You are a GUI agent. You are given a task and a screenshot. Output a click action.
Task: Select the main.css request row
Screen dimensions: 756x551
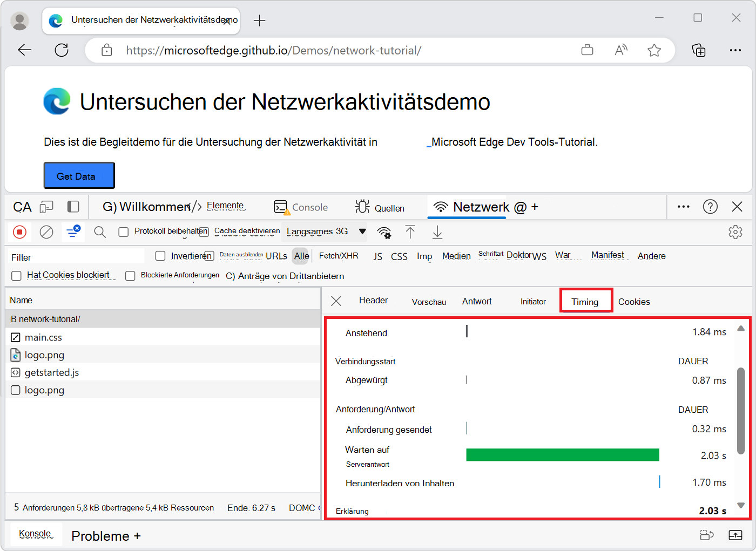(x=163, y=337)
